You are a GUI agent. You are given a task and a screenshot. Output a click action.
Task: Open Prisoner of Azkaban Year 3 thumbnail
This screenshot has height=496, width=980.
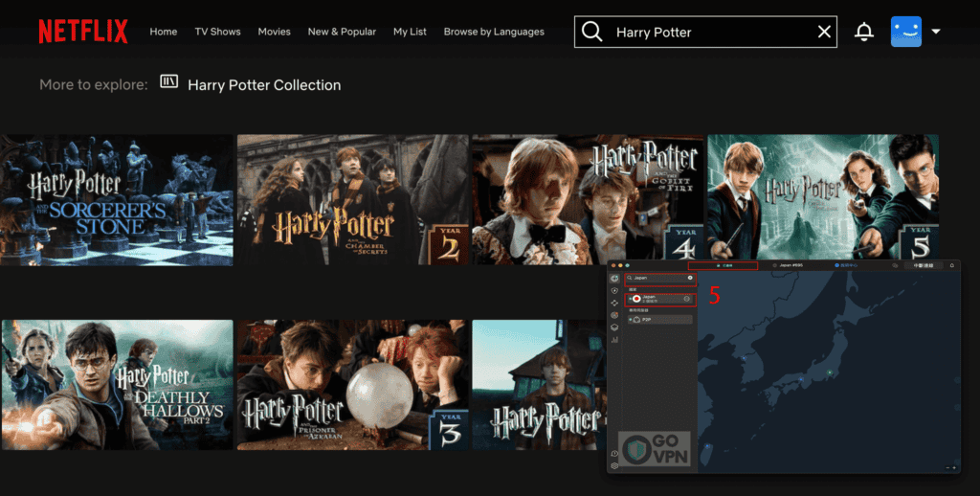pyautogui.click(x=352, y=385)
